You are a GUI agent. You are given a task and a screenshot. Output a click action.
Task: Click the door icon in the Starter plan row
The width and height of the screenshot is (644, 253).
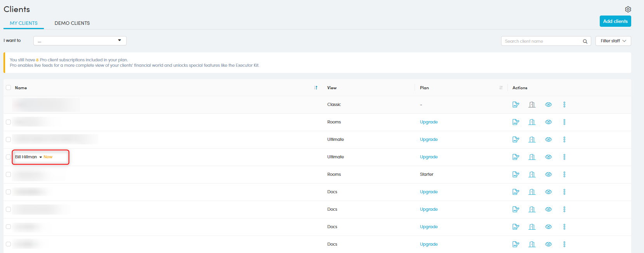[532, 174]
